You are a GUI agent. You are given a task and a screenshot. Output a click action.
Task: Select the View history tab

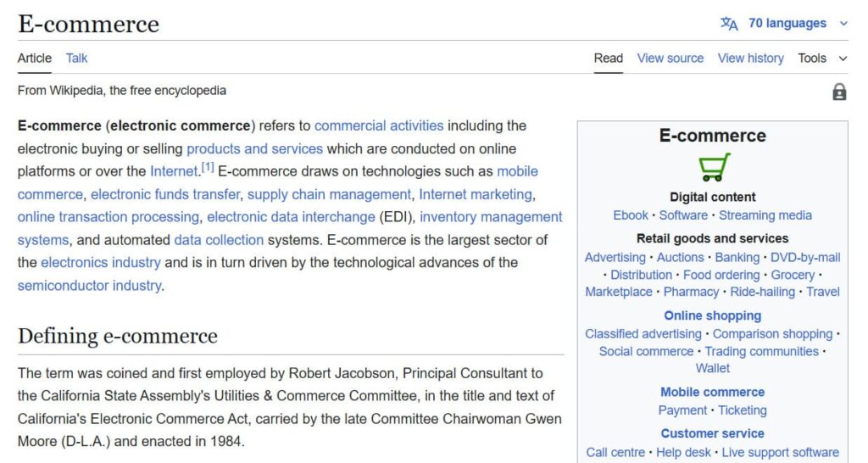pyautogui.click(x=750, y=59)
